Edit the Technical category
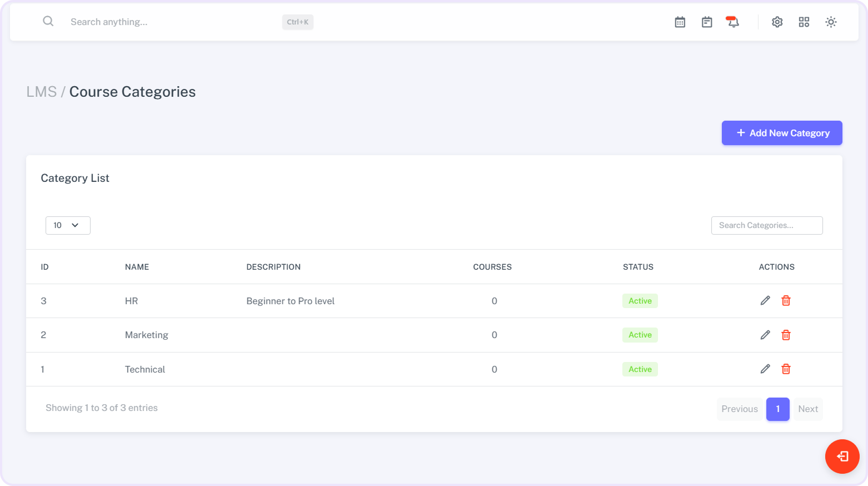Viewport: 868px width, 486px height. click(765, 369)
